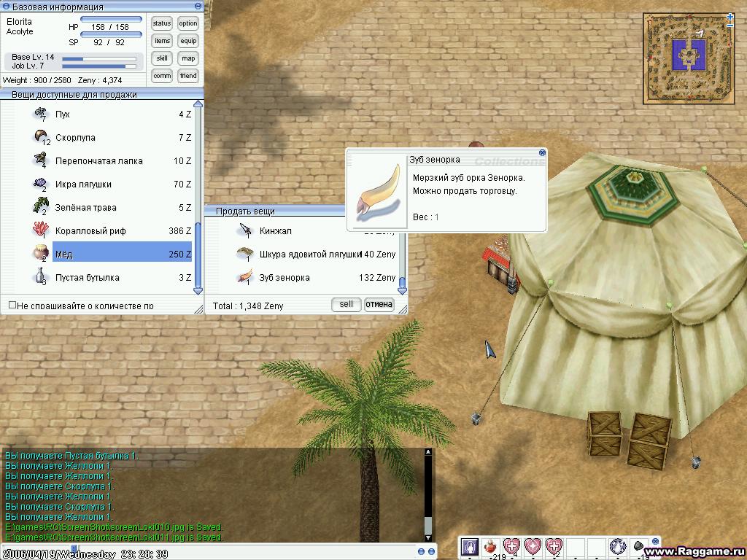Close the hotbar with the X button
Image resolution: width=747 pixels, height=560 pixels.
[656, 541]
